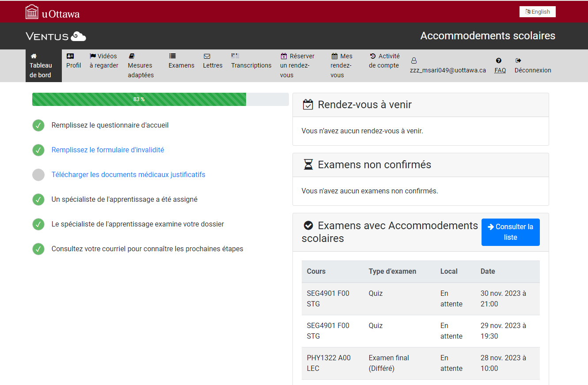The height and width of the screenshot is (385, 588).
Task: Click the history icon beside Activité
Action: (x=373, y=56)
